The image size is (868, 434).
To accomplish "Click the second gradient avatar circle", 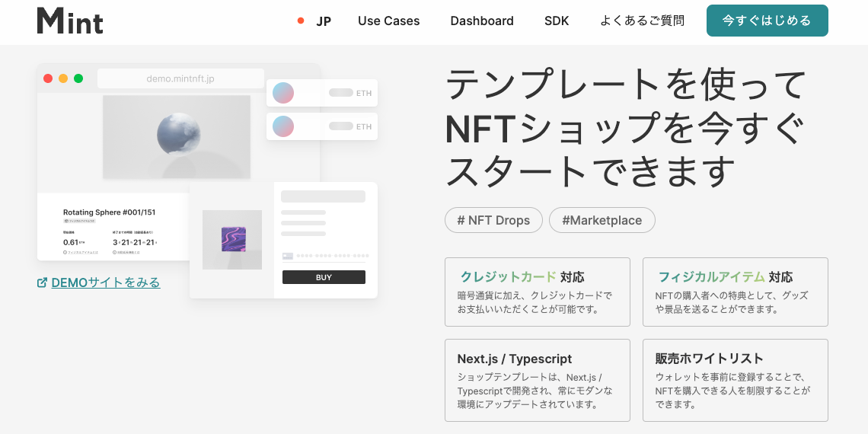I will (283, 126).
